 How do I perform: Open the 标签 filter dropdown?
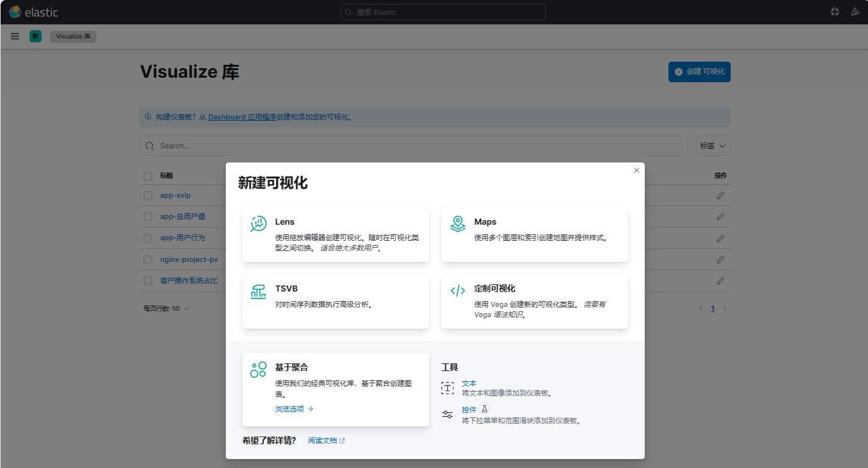[713, 146]
